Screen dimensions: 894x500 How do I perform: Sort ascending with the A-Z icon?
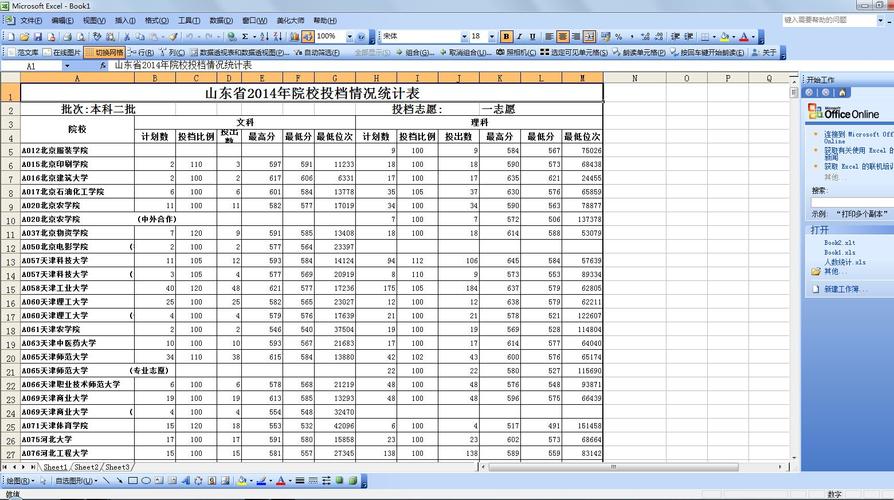[x=264, y=36]
